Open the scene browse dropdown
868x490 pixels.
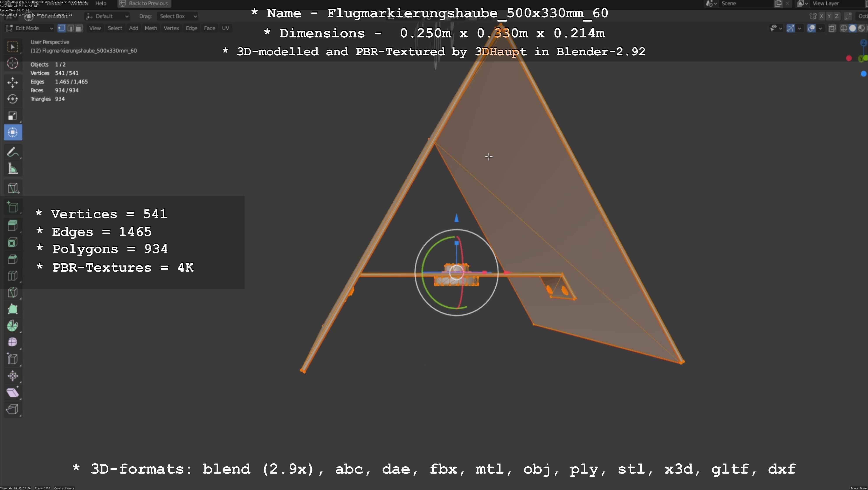click(712, 3)
